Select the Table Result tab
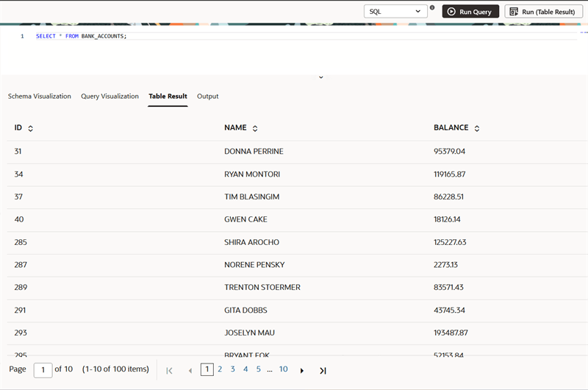 [x=168, y=96]
